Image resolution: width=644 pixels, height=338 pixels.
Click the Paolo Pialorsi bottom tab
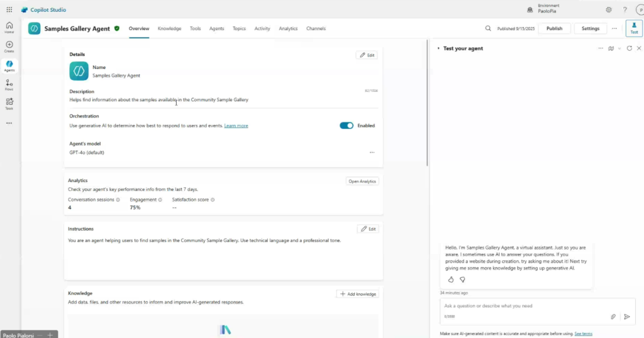point(18,335)
